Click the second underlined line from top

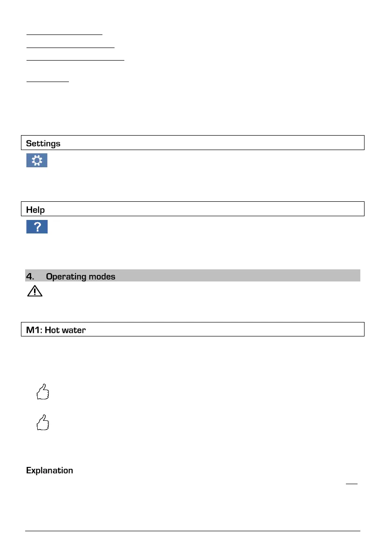point(70,48)
